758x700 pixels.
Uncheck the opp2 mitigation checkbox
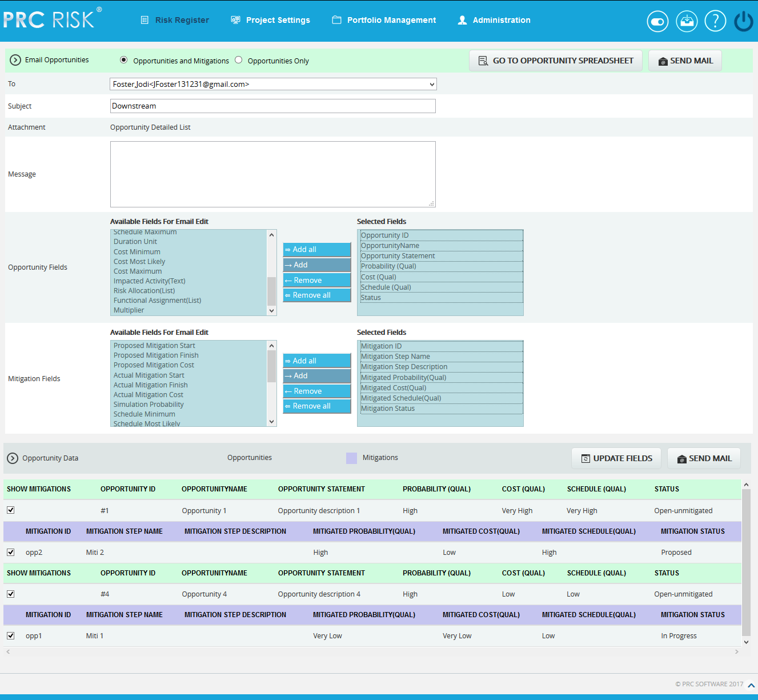tap(10, 552)
